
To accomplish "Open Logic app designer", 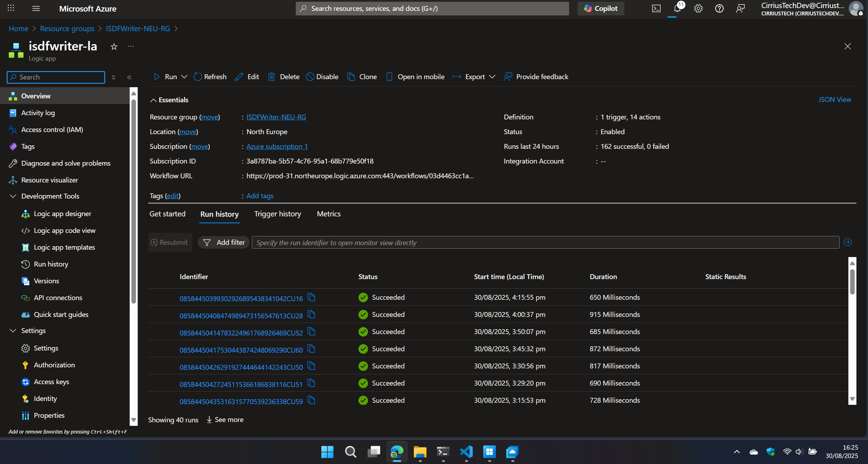I will click(62, 214).
